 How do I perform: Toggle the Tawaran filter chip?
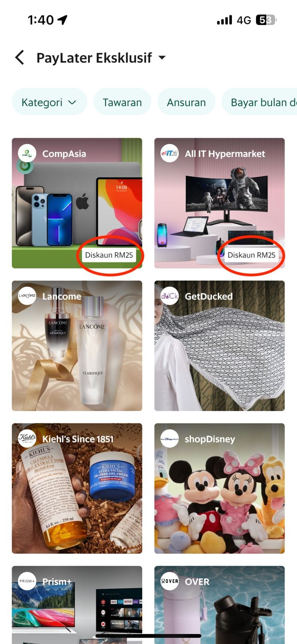click(x=122, y=102)
